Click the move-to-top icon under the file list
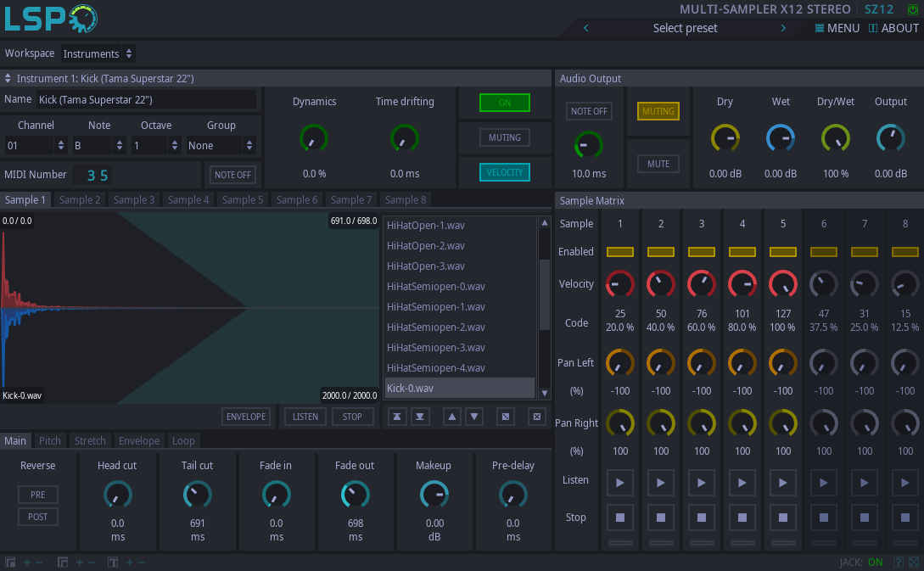The image size is (924, 571). click(x=397, y=417)
